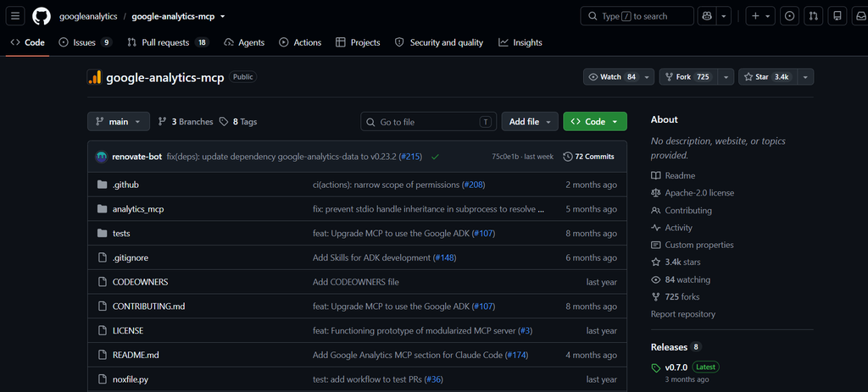Open the repositories icon in header
This screenshot has width=868, height=392.
(x=837, y=16)
